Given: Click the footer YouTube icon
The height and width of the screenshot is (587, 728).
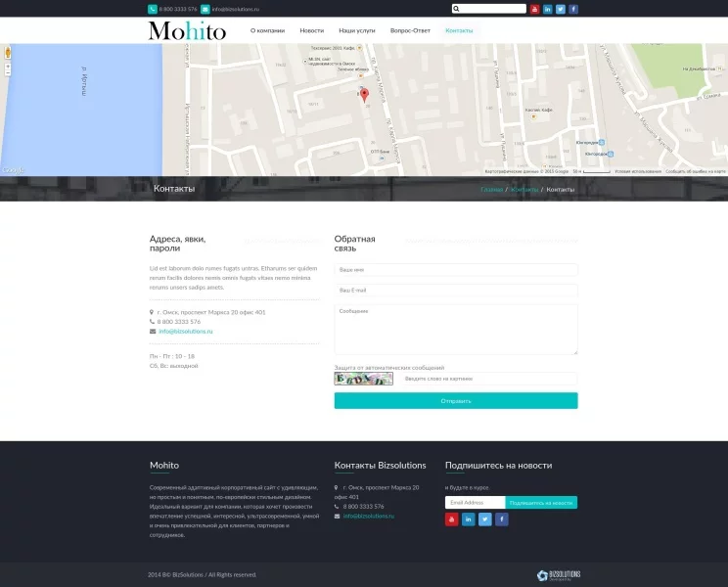Looking at the screenshot, I should [452, 519].
